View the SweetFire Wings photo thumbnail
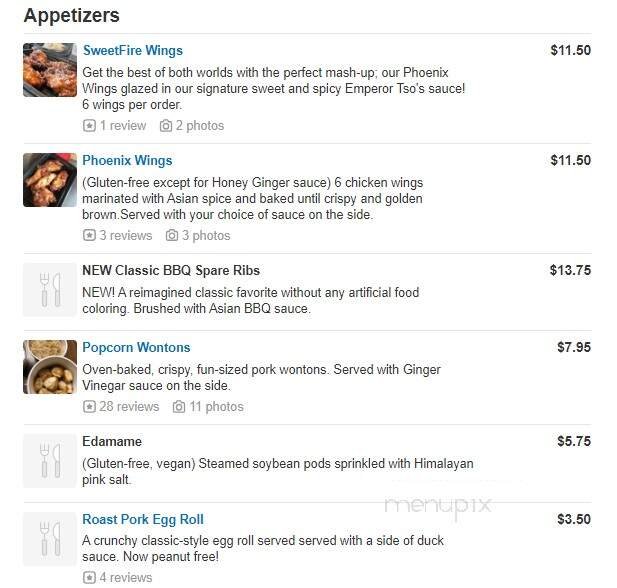The image size is (617, 588). (x=50, y=70)
